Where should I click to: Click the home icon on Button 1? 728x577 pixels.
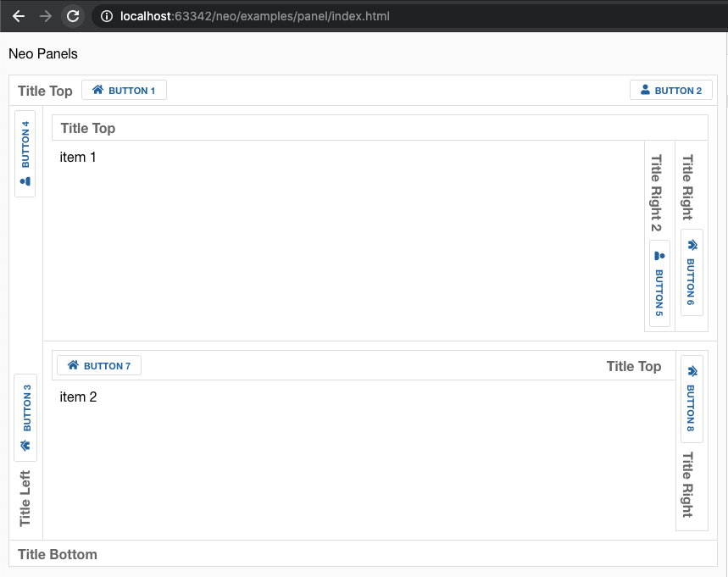97,90
